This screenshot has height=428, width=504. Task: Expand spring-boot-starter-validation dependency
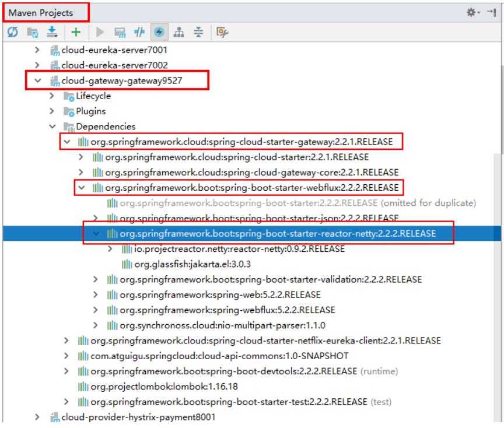[x=96, y=279]
